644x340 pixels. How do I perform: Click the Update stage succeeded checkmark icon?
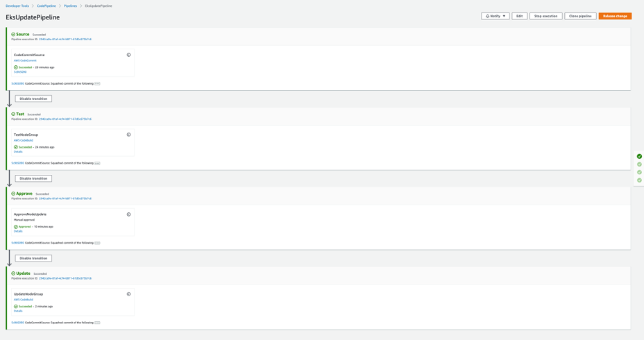(x=13, y=273)
